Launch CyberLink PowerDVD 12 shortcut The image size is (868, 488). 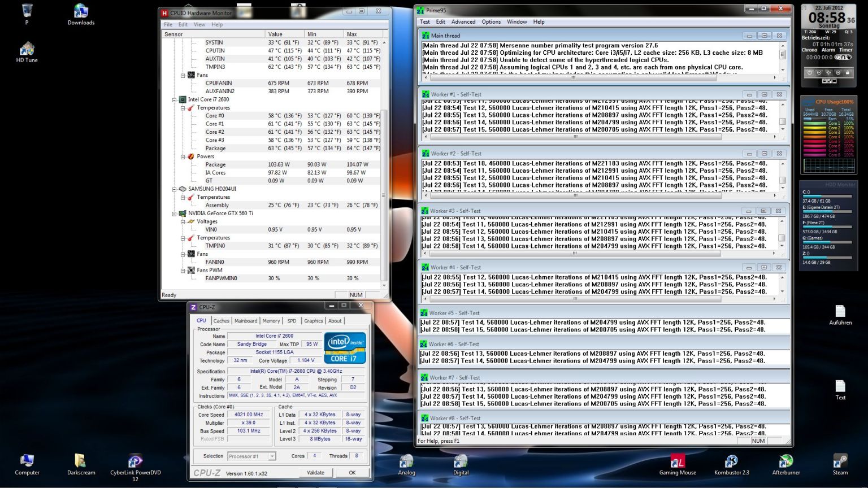click(135, 467)
